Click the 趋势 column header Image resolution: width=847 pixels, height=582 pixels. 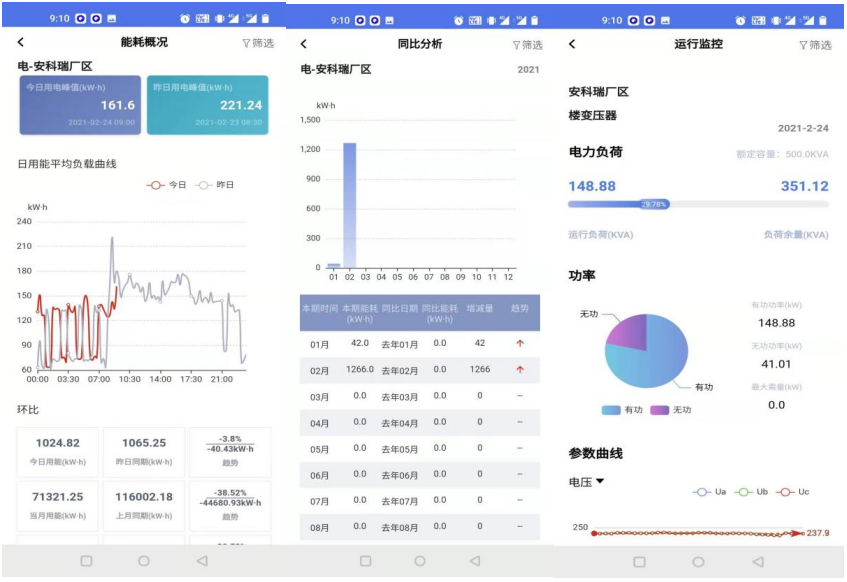(520, 309)
